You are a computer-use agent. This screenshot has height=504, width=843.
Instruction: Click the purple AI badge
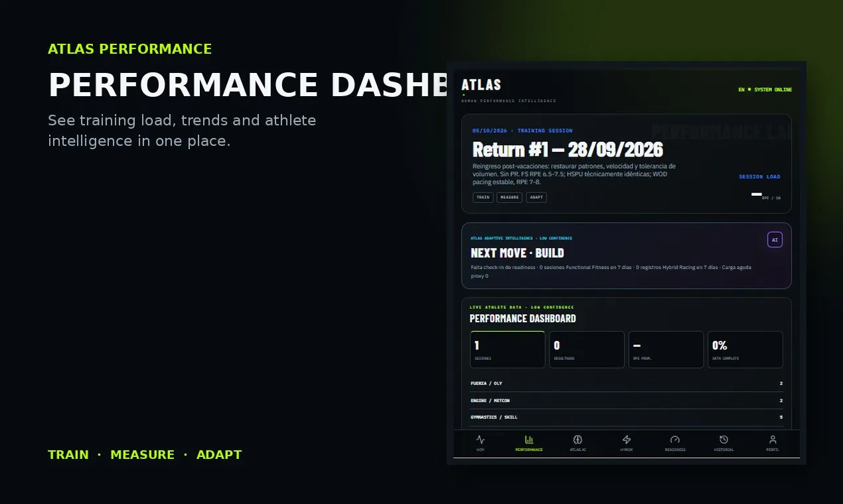[x=775, y=240]
